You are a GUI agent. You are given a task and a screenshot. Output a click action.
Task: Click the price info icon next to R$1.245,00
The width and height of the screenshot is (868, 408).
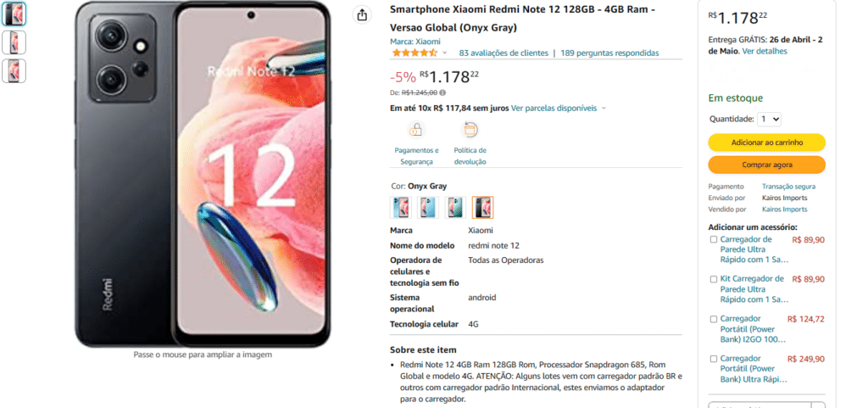coord(442,93)
